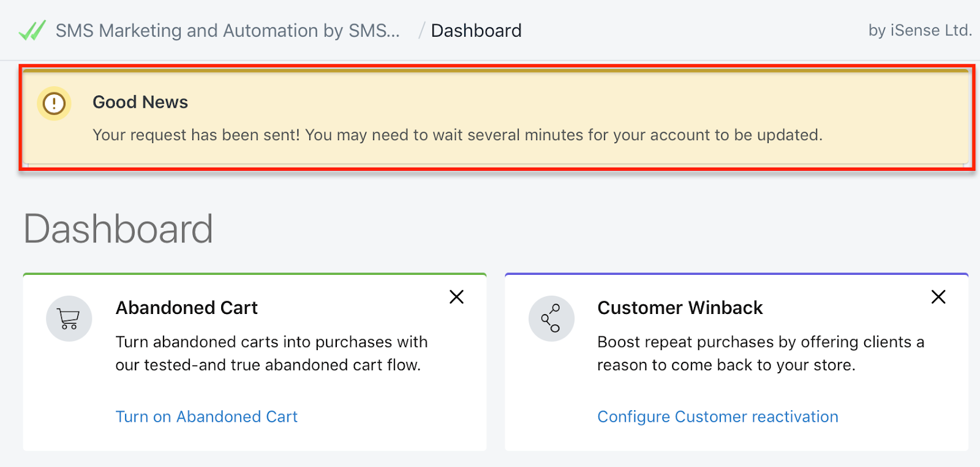
Task: Click the share-nodes icon in Customer Winback
Action: click(x=551, y=319)
